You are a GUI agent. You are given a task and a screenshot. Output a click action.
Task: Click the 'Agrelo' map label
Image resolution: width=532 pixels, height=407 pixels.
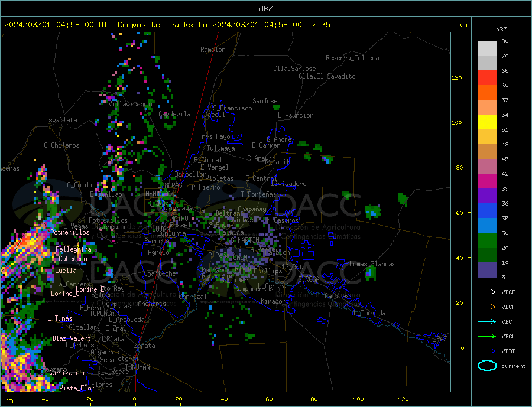pos(158,252)
